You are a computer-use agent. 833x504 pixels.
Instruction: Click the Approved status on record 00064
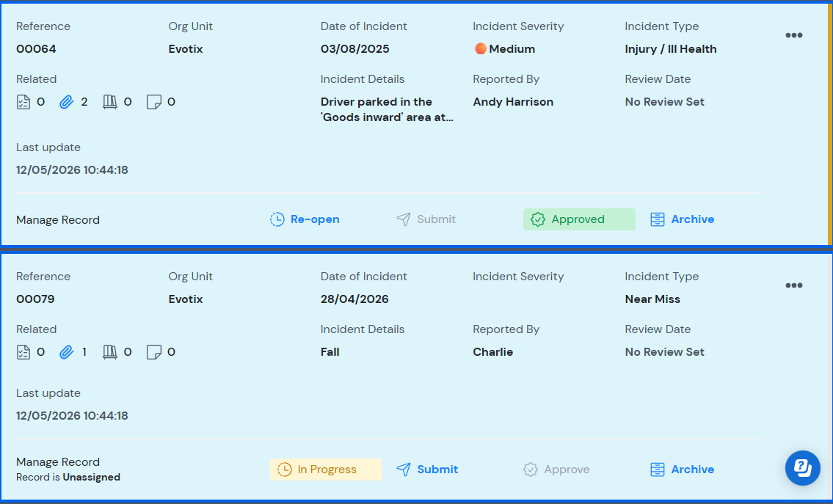579,219
